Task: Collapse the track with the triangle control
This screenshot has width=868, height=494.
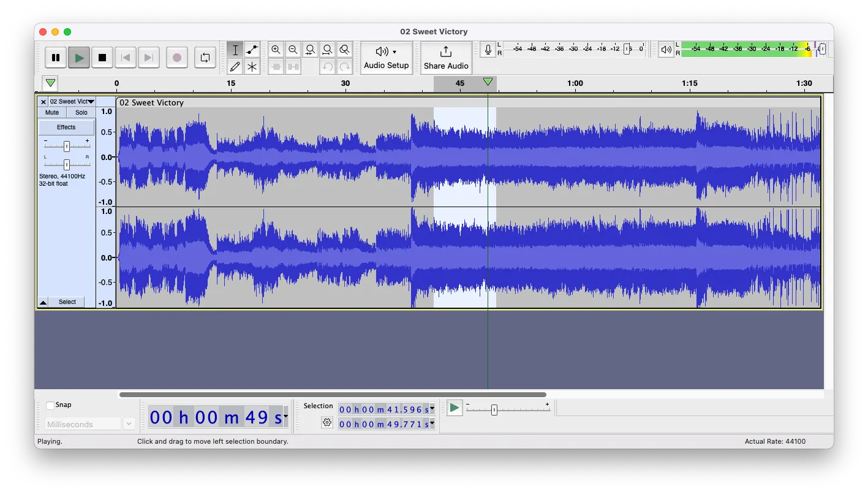Action: tap(43, 302)
